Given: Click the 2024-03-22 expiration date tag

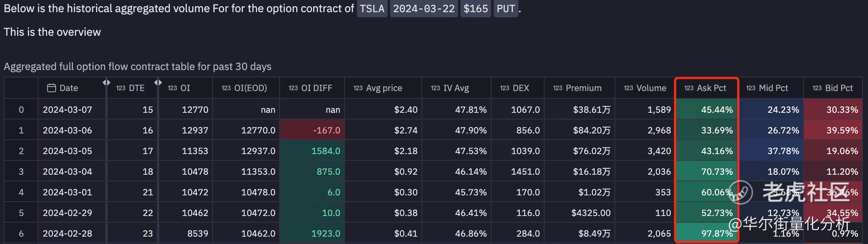Looking at the screenshot, I should click(424, 8).
